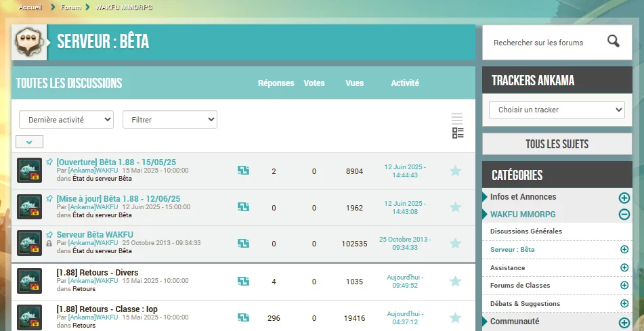Open Discussions Générales category
644x331 pixels.
point(525,231)
